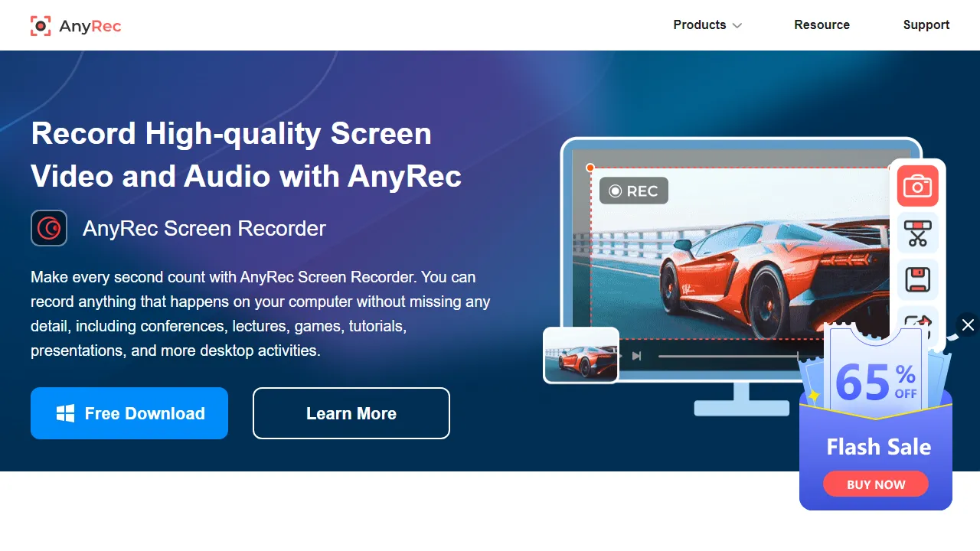This screenshot has height=551, width=980.
Task: Open the Support menu item
Action: (x=926, y=25)
